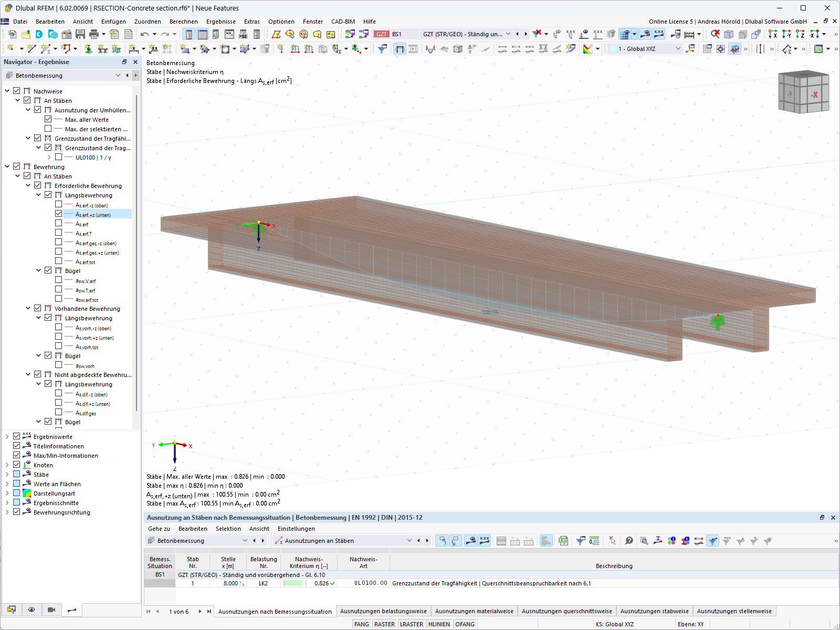The image size is (840, 630).
Task: Check Max. der selektierten Werte option
Action: coord(47,129)
